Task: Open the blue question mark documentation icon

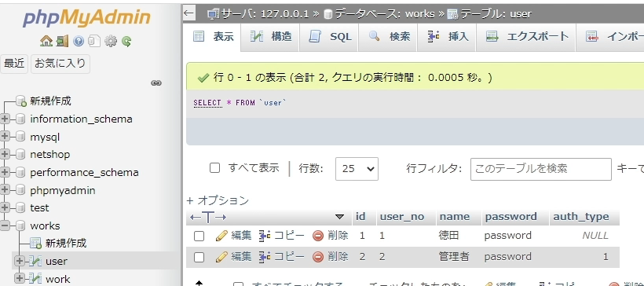Action: pos(79,41)
